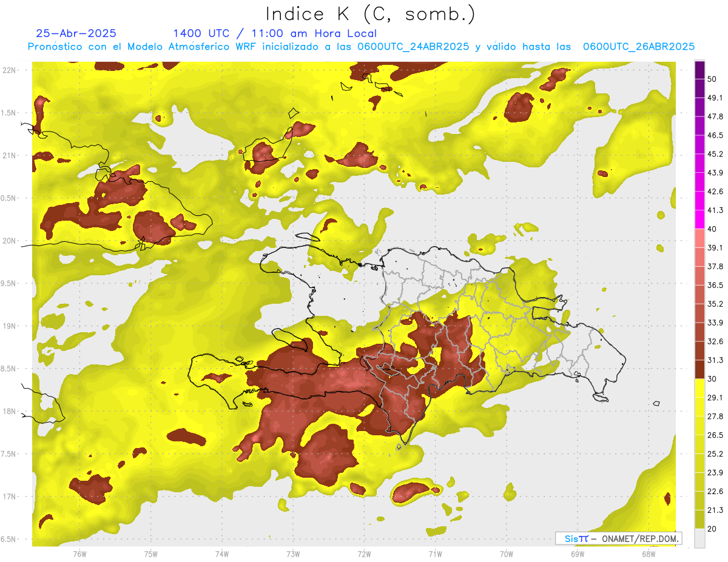Click the '40' colorbar label

point(712,229)
